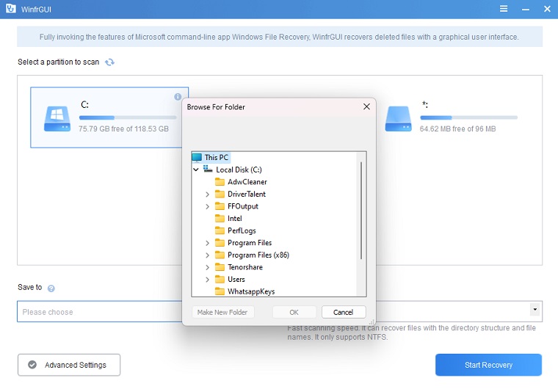Select the Users folder name
The height and width of the screenshot is (392, 558).
(236, 279)
